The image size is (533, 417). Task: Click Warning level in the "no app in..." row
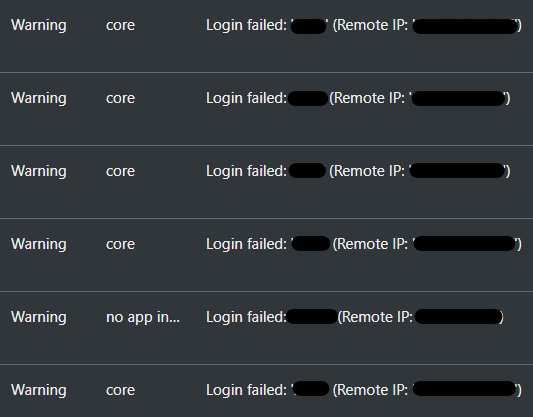(39, 317)
